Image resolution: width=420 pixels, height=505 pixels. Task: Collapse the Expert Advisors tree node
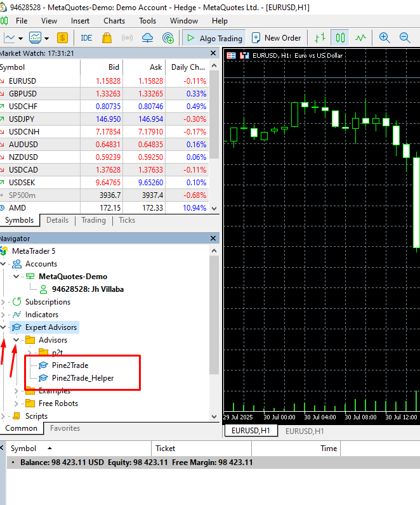point(4,327)
